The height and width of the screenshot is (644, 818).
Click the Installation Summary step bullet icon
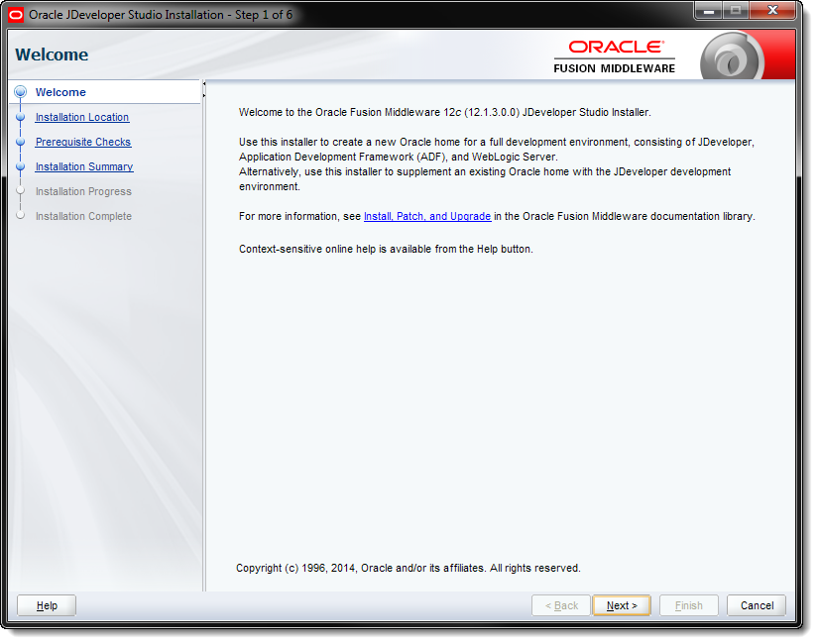(21, 166)
